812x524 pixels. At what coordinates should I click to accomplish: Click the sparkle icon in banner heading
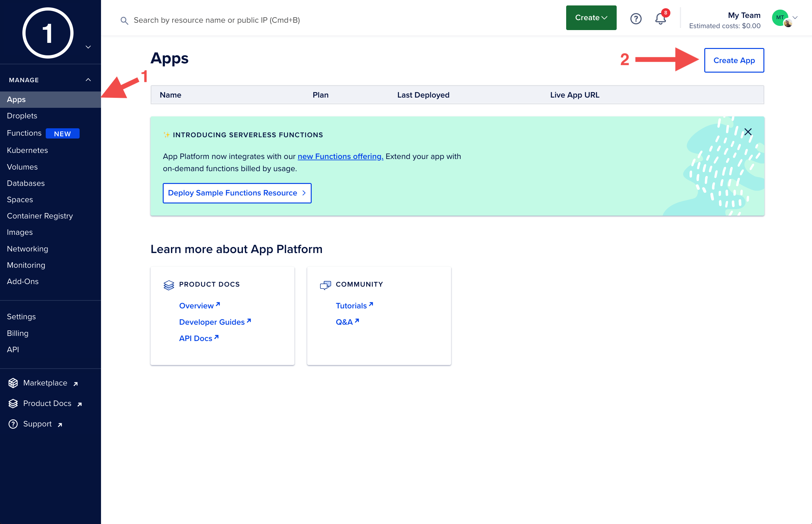167,135
